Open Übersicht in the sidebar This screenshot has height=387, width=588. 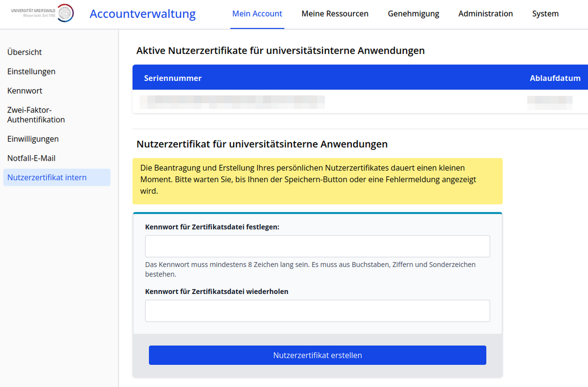click(24, 52)
